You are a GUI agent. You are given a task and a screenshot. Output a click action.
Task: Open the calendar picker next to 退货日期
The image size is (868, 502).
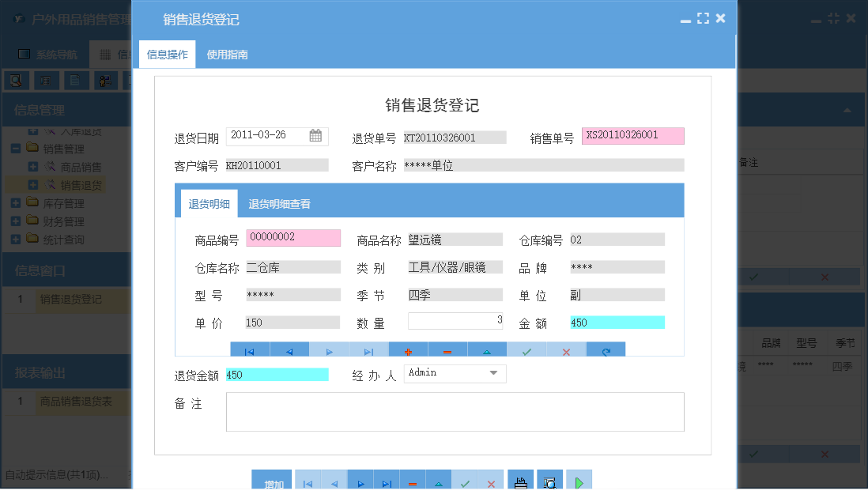(x=315, y=135)
